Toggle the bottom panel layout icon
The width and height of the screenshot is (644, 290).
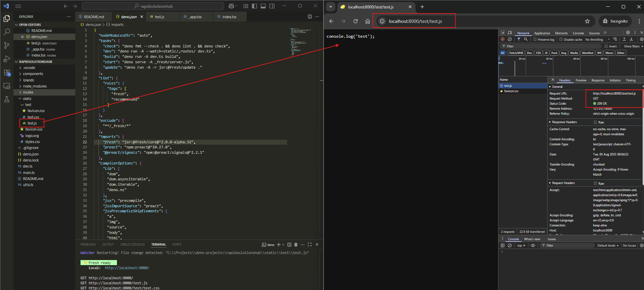(263, 6)
